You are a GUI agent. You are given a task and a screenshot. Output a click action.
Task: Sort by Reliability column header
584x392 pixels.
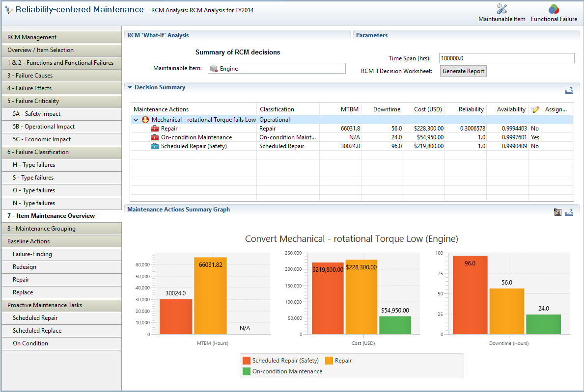pyautogui.click(x=465, y=109)
